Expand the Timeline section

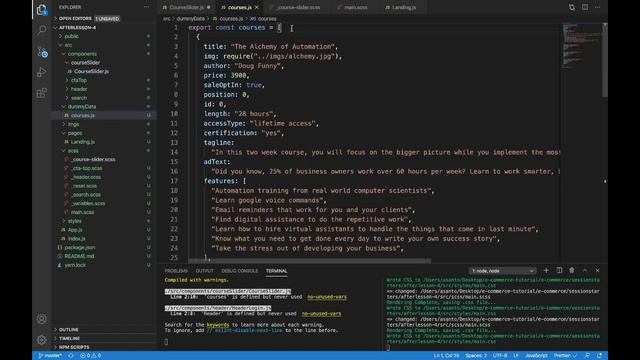pos(69,338)
